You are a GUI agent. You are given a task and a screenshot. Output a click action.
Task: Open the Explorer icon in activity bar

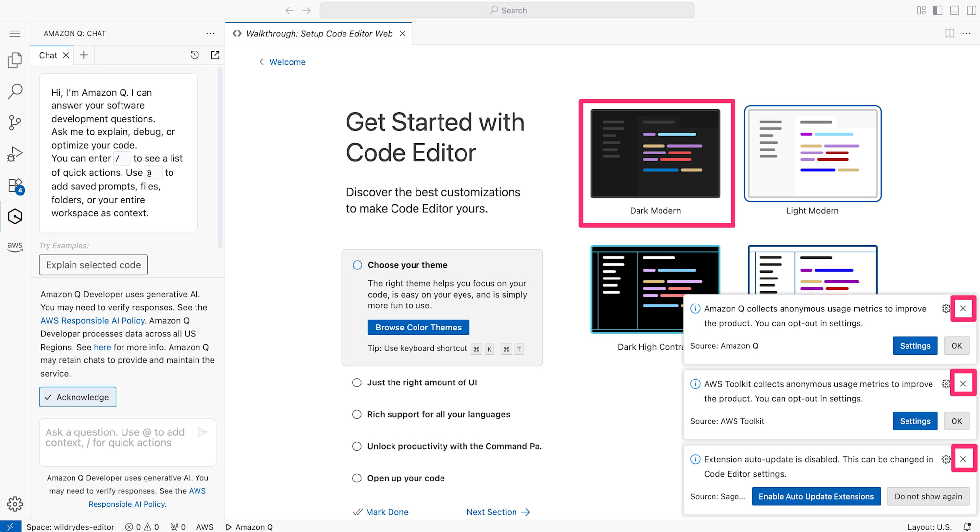coord(15,60)
